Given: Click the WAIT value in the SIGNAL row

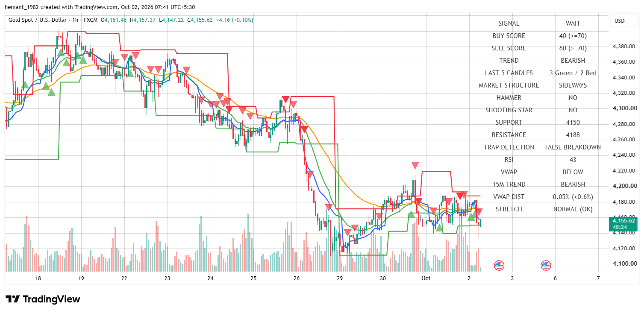Looking at the screenshot, I should tap(573, 23).
